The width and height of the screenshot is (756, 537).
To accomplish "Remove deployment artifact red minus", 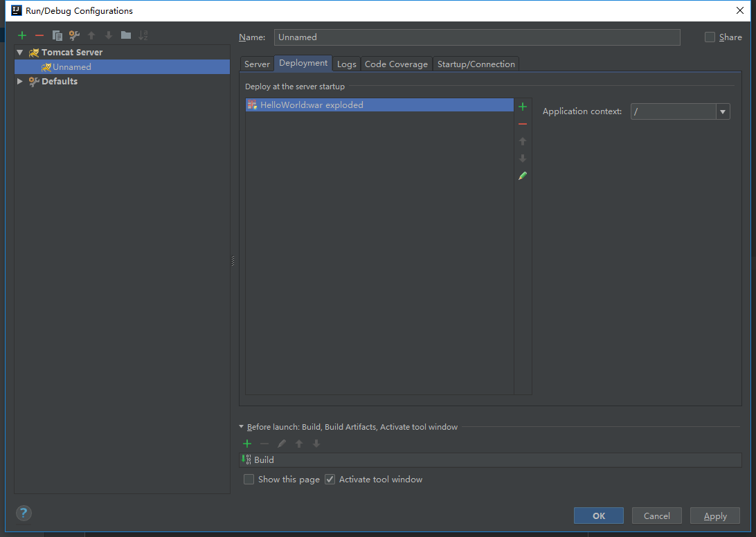I will tap(523, 124).
